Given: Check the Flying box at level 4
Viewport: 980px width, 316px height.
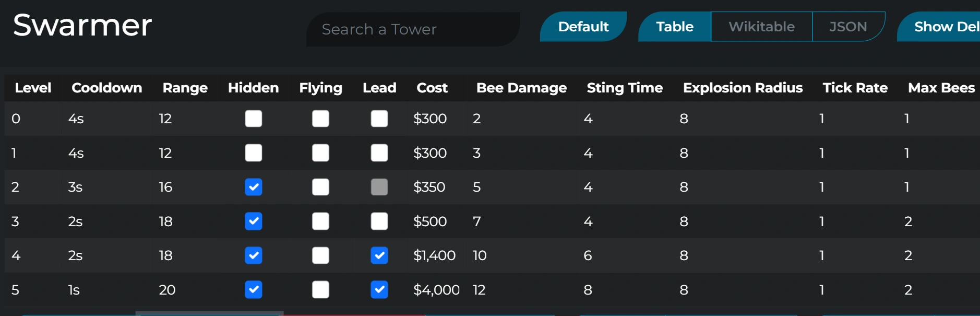Looking at the screenshot, I should coord(320,255).
